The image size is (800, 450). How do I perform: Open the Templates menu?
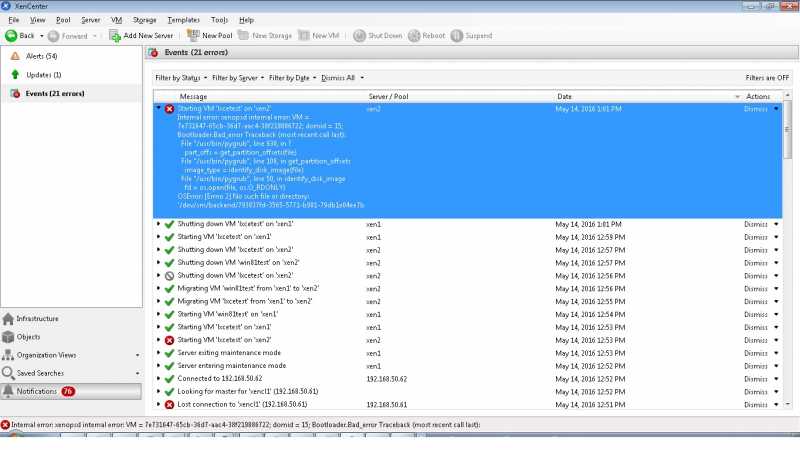(x=183, y=20)
